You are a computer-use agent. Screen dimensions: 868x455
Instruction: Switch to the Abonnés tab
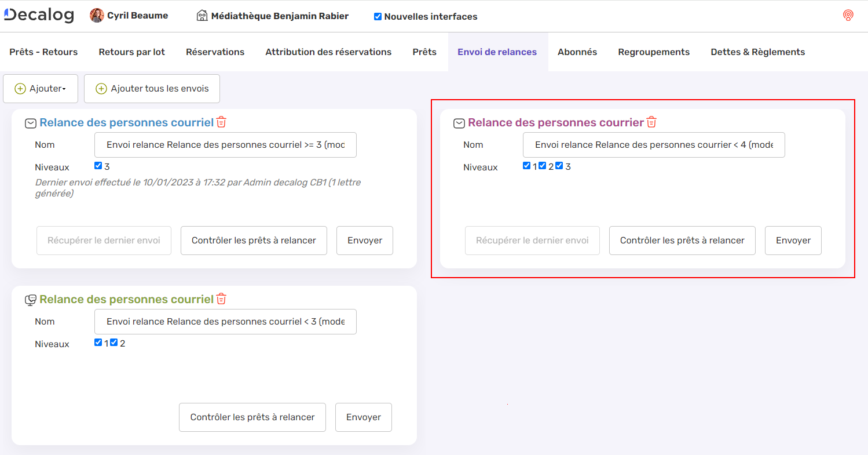[577, 52]
